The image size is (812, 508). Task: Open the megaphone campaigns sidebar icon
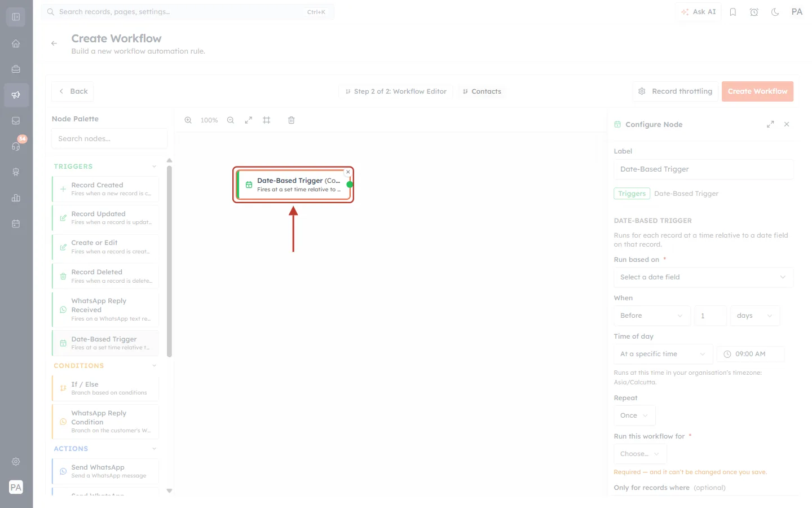coord(16,95)
